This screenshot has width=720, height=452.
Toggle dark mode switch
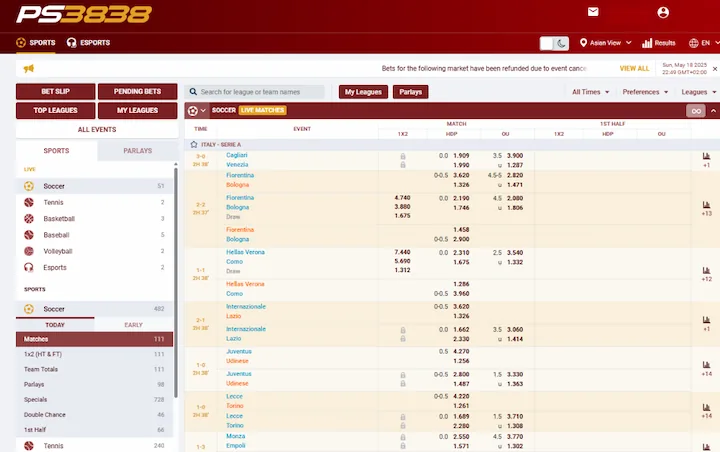tap(553, 43)
